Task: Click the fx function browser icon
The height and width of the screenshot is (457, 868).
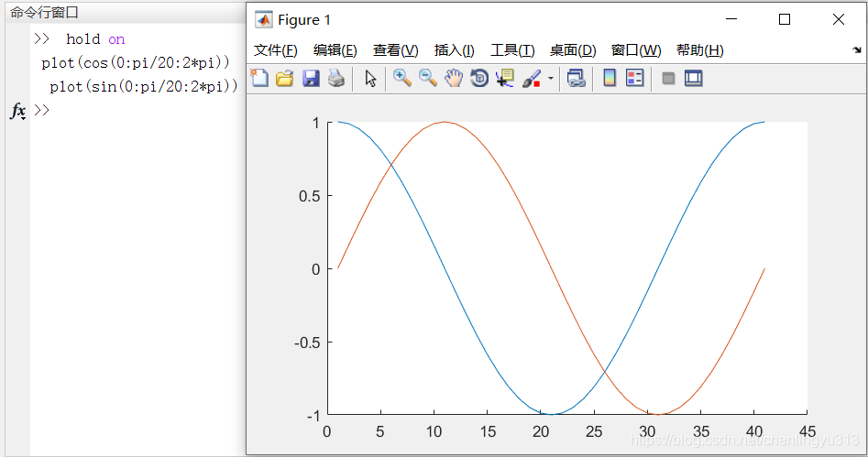Action: pos(17,111)
